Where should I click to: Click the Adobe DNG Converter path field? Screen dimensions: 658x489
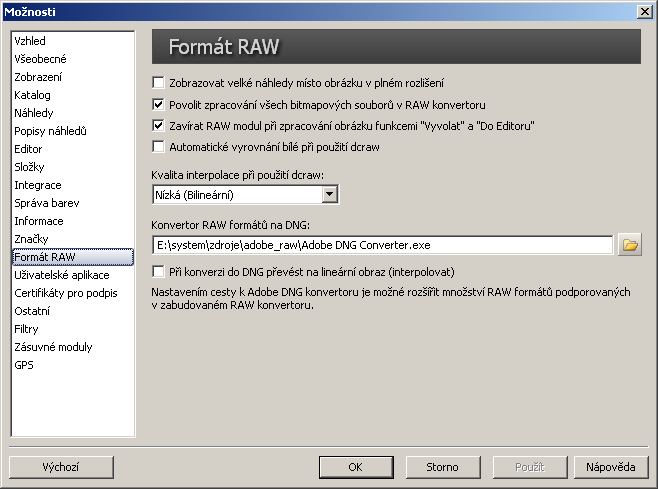click(x=382, y=245)
